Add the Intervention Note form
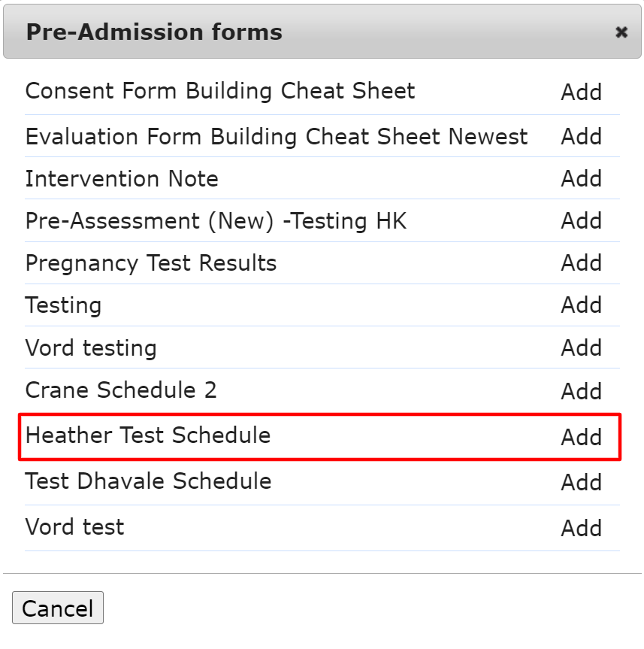The height and width of the screenshot is (649, 644). pos(582,179)
